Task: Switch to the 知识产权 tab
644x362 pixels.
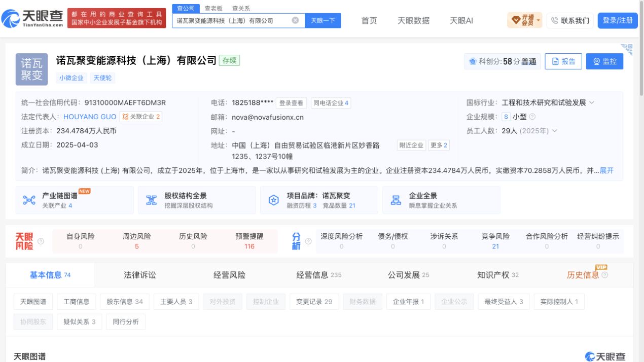Action: (498, 275)
